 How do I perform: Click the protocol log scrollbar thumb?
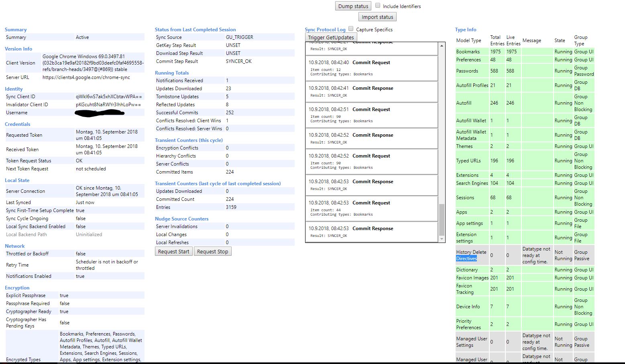(442, 220)
